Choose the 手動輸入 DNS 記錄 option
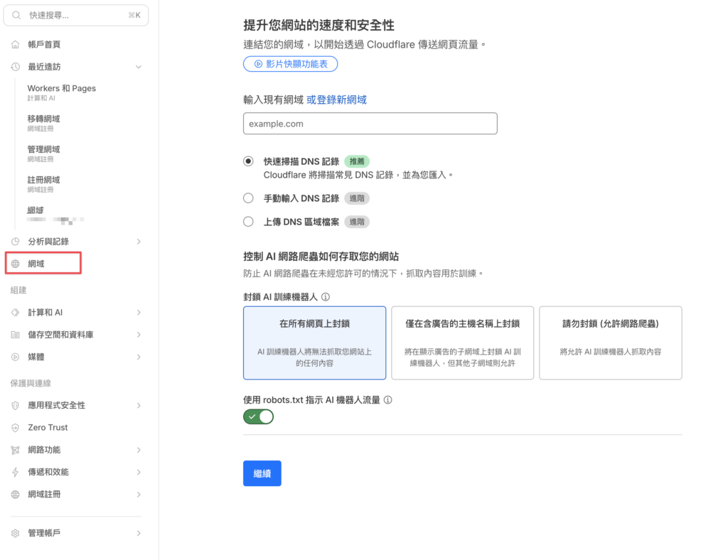The image size is (728, 560). tap(248, 198)
